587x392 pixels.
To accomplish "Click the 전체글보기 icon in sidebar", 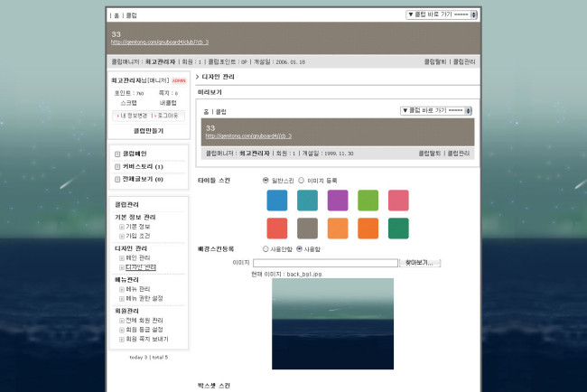I will coord(117,180).
